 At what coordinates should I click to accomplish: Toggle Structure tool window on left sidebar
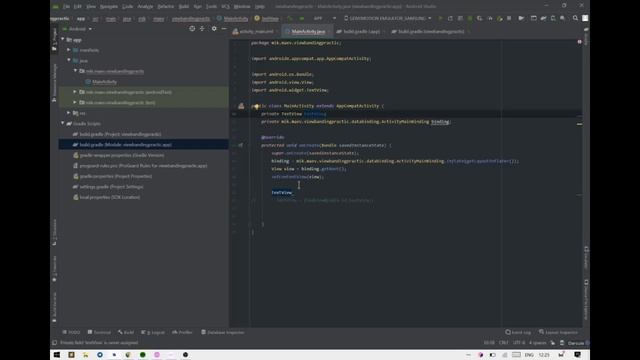tap(54, 232)
